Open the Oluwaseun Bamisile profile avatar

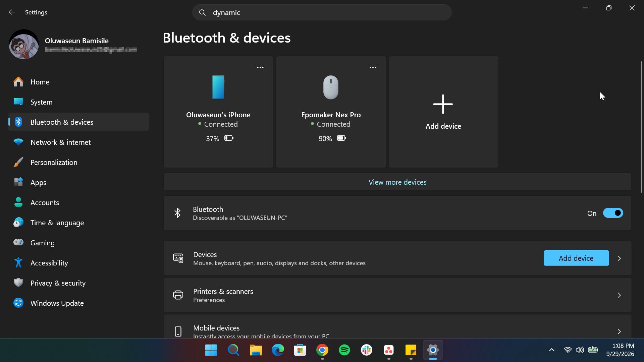coord(23,45)
